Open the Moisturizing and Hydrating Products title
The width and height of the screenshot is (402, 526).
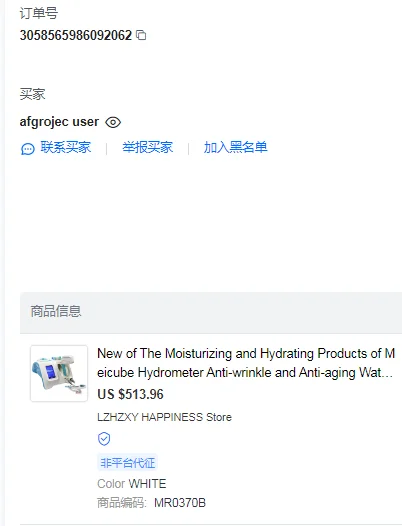point(246,363)
